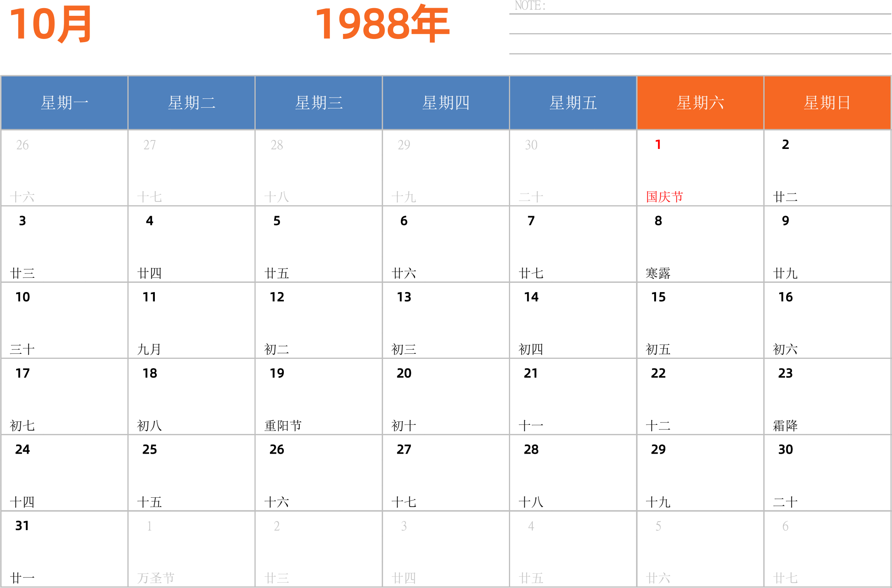
Task: Select date 15
Action: coord(658,297)
